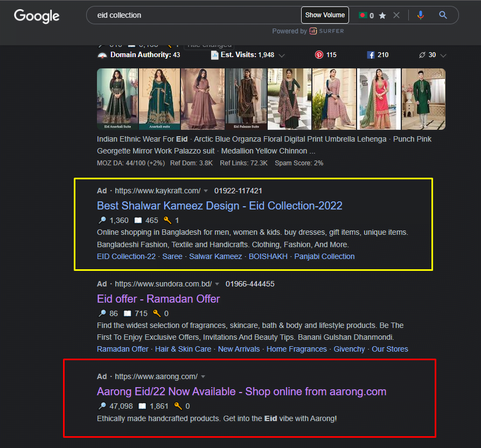The height and width of the screenshot is (448, 481).
Task: Click the Est. Visits chart icon
Action: tap(215, 55)
